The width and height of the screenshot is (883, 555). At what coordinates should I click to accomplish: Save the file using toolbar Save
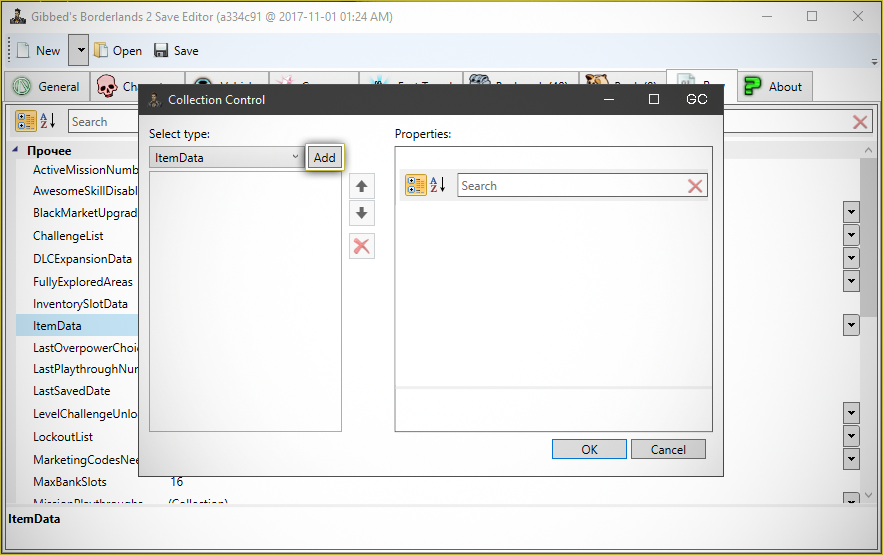tap(176, 51)
